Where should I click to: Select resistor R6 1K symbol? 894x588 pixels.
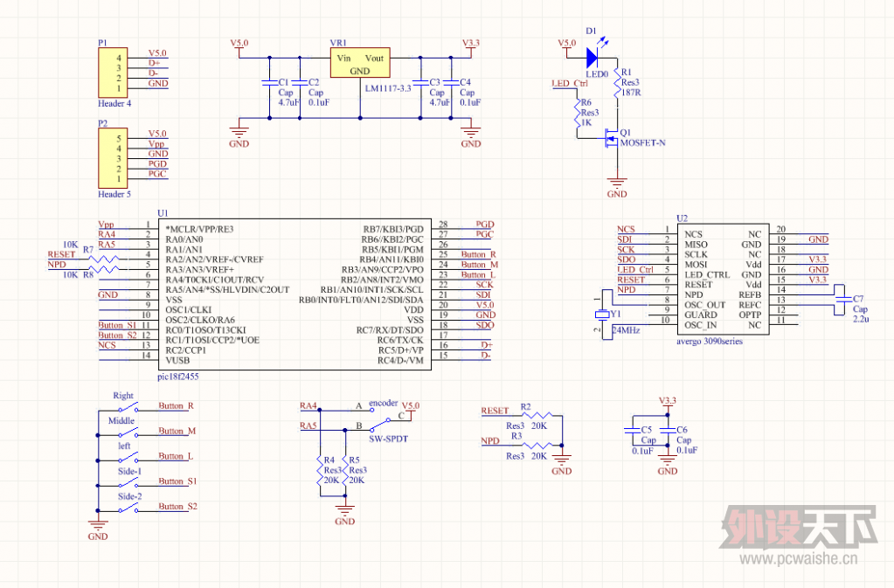(577, 114)
